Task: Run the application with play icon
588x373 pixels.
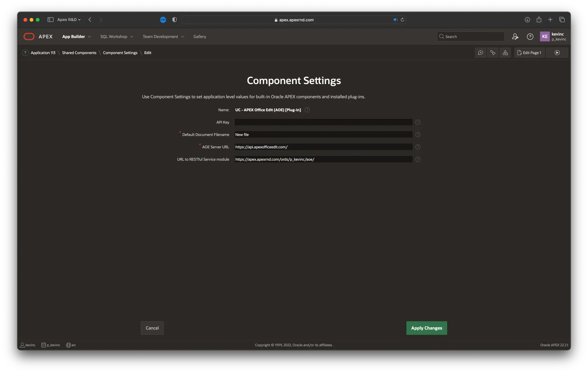Action: 557,53
